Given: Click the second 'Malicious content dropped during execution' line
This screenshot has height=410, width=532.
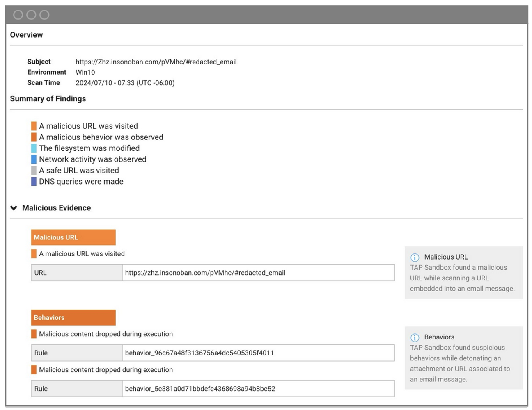Looking at the screenshot, I should (106, 370).
